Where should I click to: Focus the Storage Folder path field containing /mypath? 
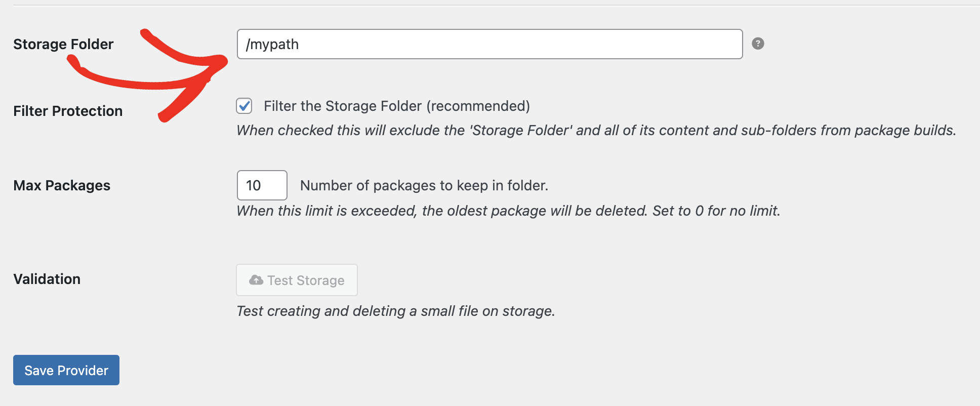(x=489, y=44)
